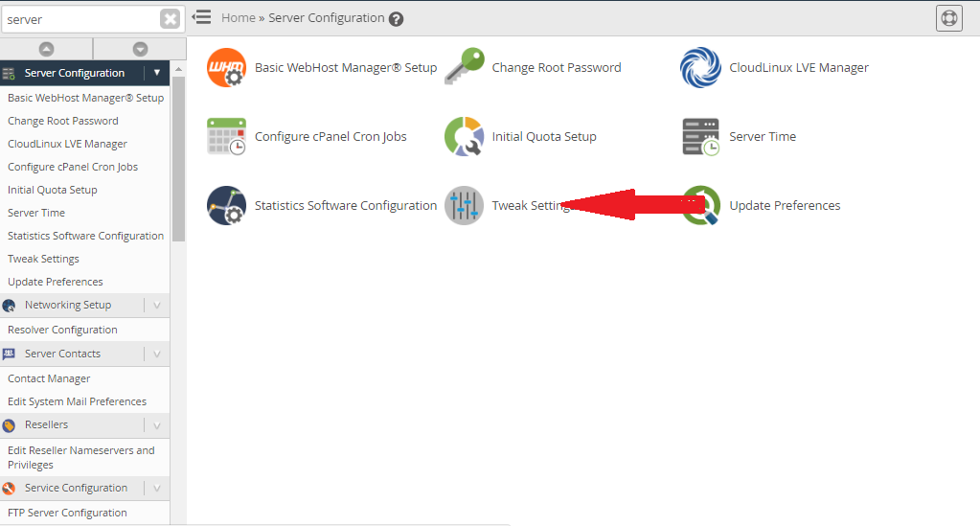The height and width of the screenshot is (526, 980).
Task: Open Update Preferences main link
Action: 785,205
